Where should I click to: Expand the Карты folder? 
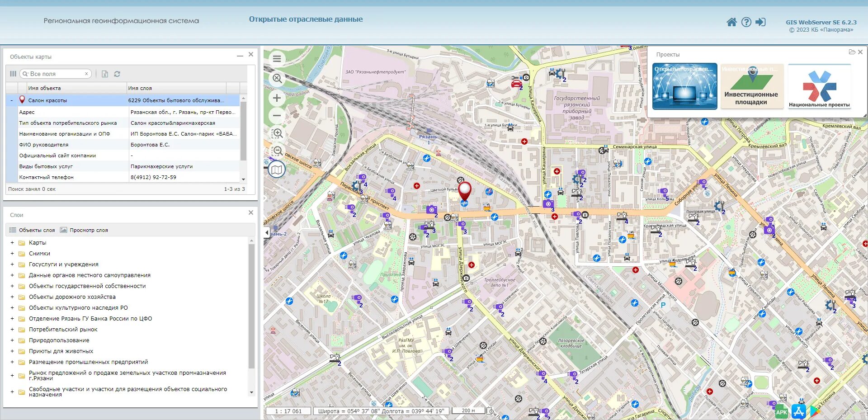click(x=12, y=243)
